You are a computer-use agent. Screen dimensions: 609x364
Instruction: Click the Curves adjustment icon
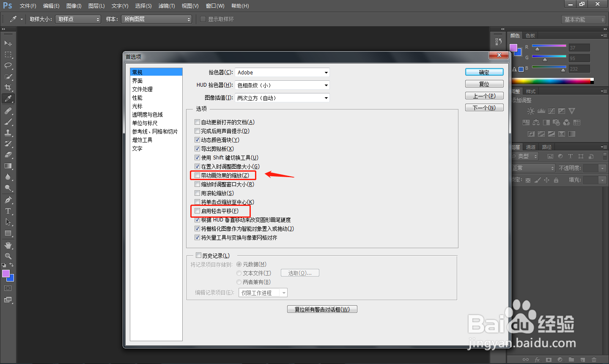pyautogui.click(x=551, y=111)
